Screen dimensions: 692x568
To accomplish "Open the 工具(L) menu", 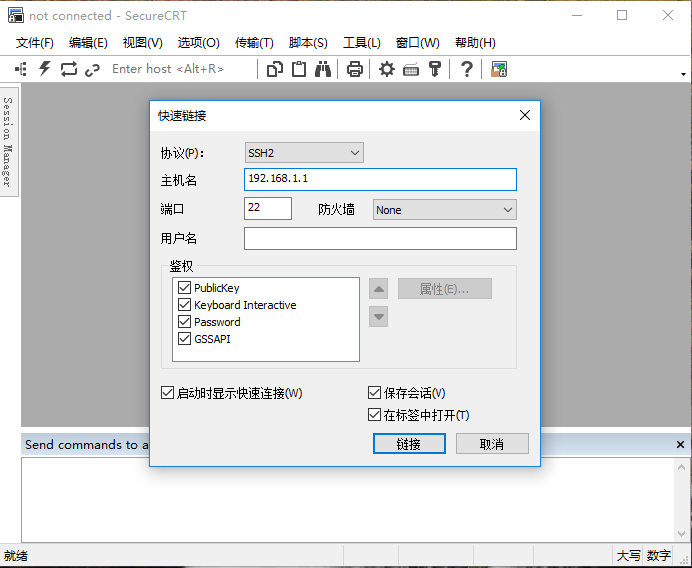I will [362, 43].
